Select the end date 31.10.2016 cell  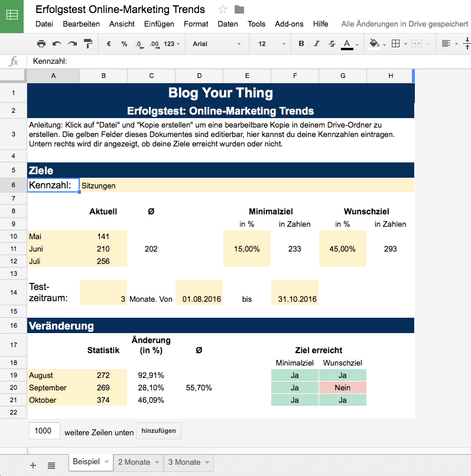click(295, 292)
